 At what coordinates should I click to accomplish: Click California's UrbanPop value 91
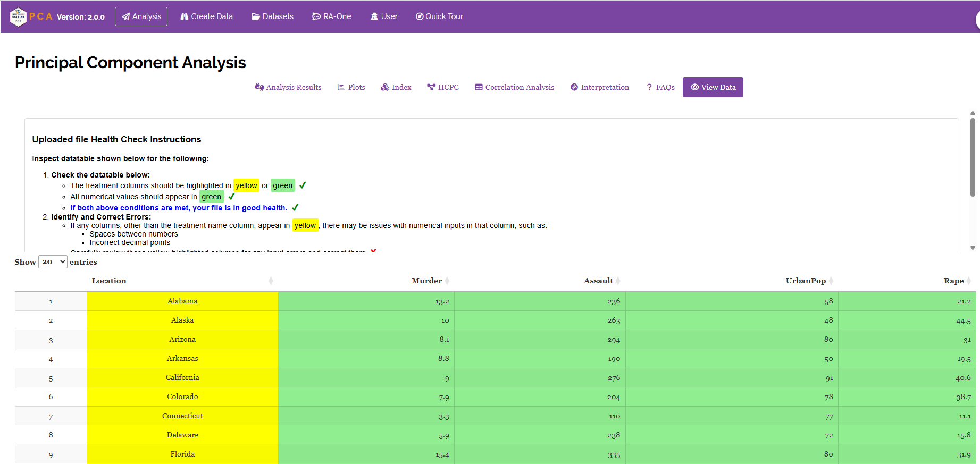(829, 378)
